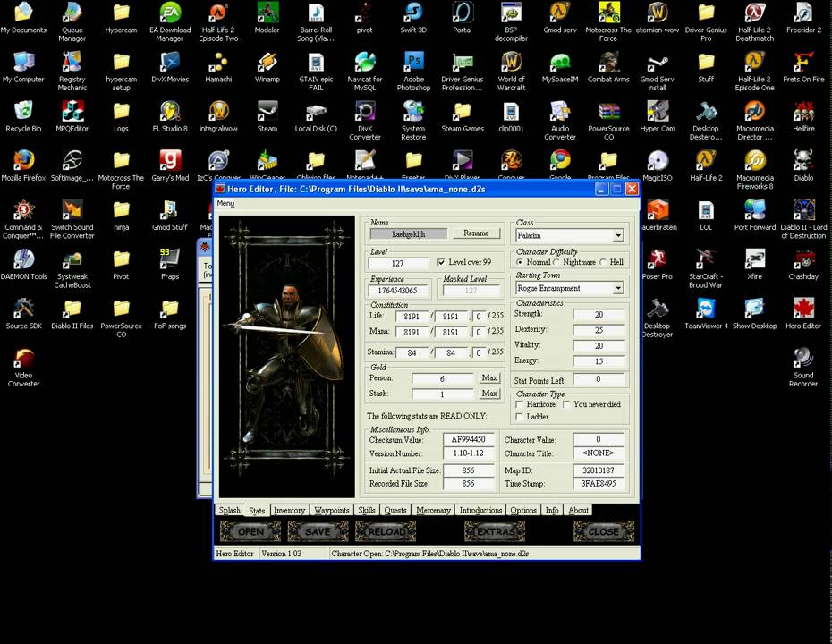Image resolution: width=832 pixels, height=644 pixels.
Task: Launch Hamachi desktop icon
Action: point(218,67)
